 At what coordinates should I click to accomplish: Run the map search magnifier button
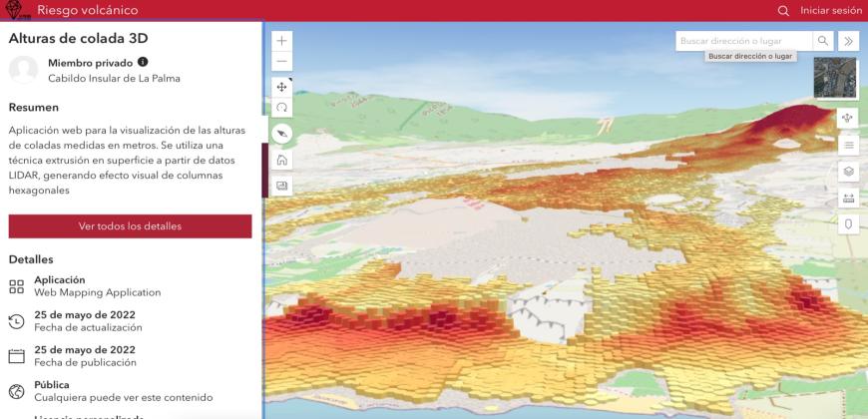click(823, 41)
